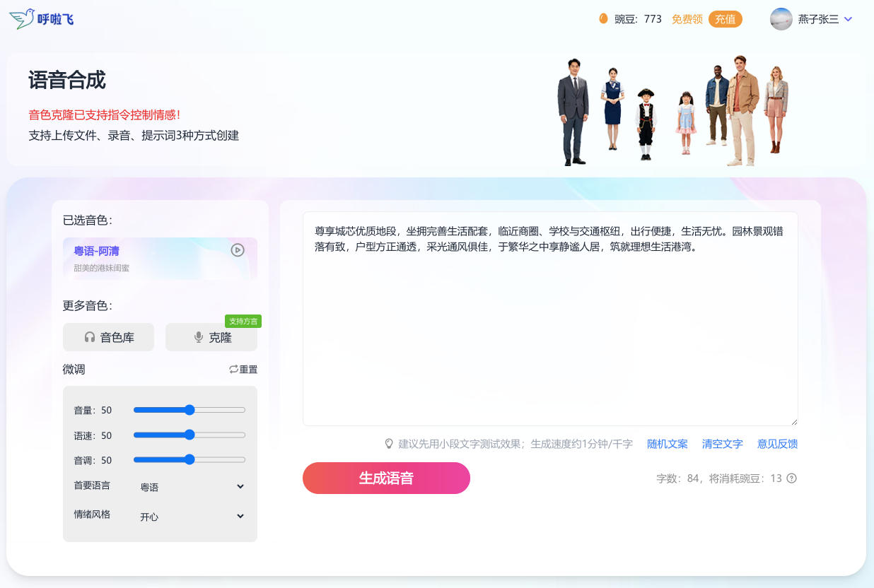Click the 呼啦飞 bird logo

pos(42,18)
